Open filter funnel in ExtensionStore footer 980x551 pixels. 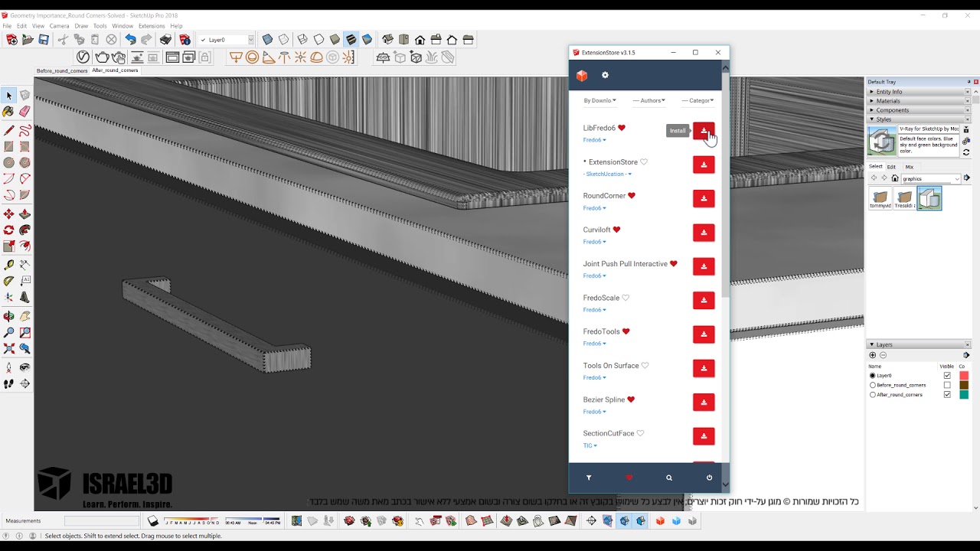point(589,478)
